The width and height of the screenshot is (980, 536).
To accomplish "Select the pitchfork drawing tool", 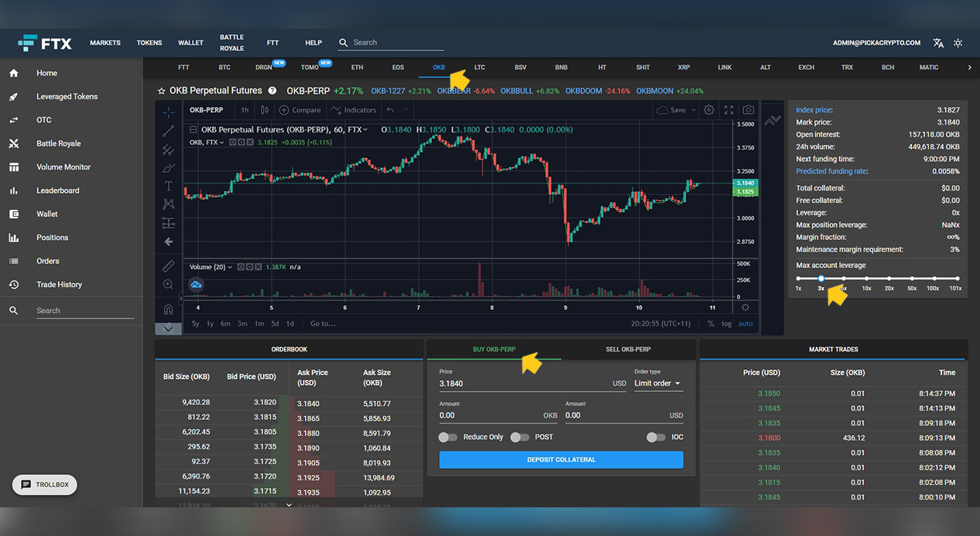I will (x=169, y=149).
